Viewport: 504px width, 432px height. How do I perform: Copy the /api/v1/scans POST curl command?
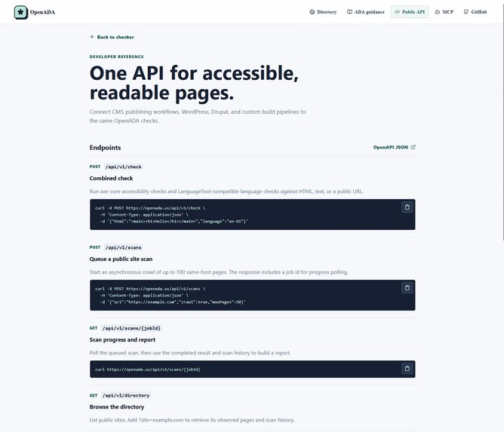point(407,288)
